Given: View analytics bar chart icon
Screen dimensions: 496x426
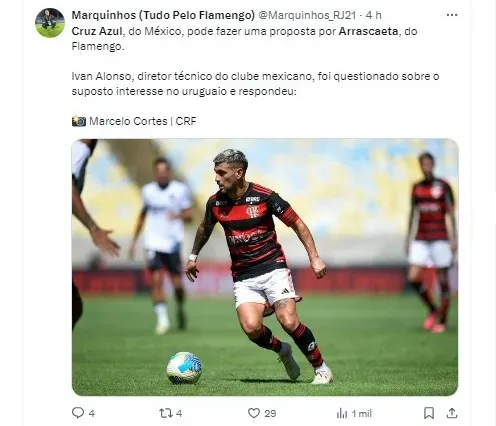Looking at the screenshot, I should point(342,413).
